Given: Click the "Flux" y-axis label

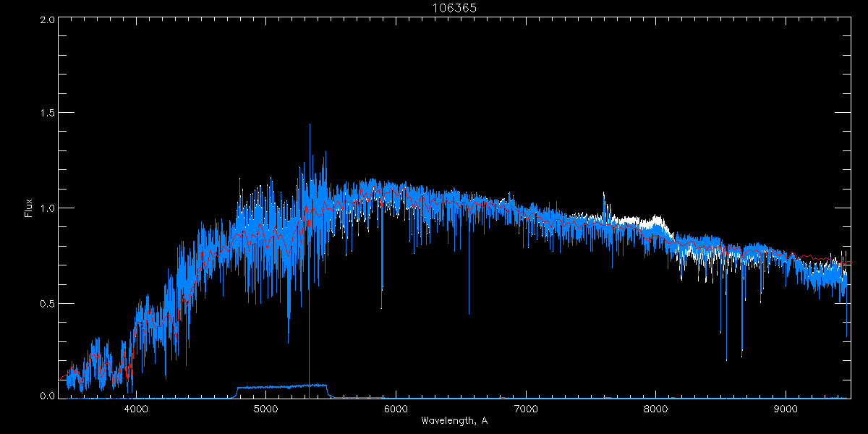Looking at the screenshot, I should 29,208.
